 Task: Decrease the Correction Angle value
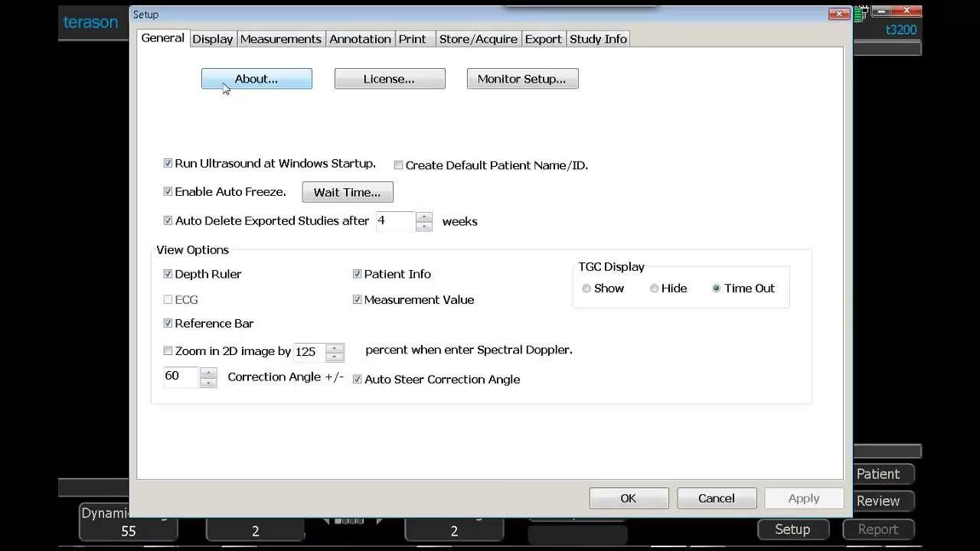coord(208,383)
